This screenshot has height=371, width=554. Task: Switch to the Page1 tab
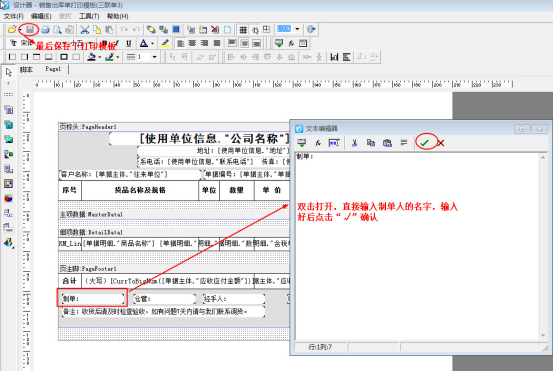[x=53, y=69]
